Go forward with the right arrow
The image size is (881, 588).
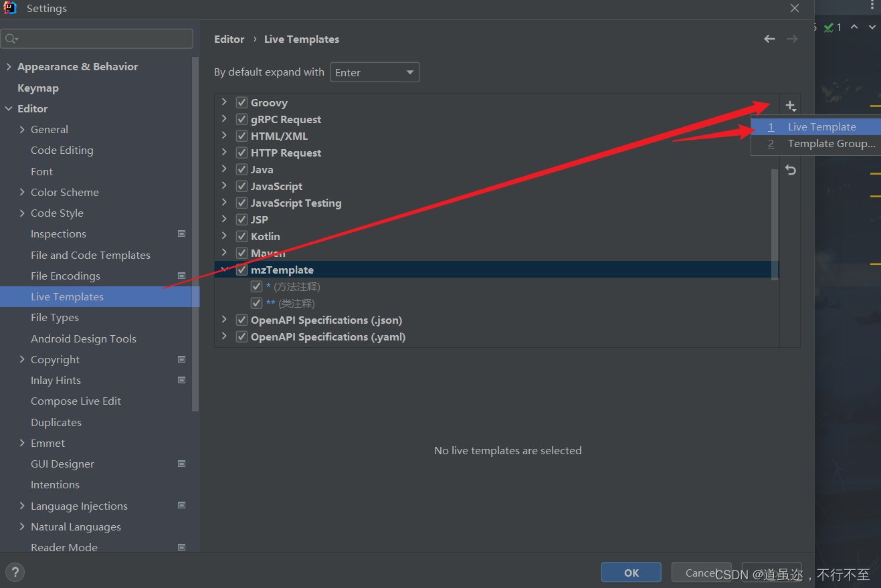coord(792,39)
